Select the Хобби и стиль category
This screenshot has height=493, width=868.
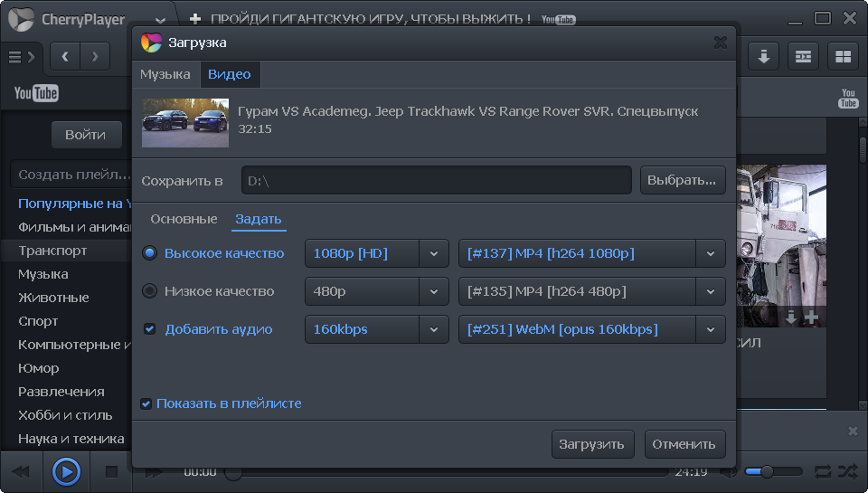point(65,415)
